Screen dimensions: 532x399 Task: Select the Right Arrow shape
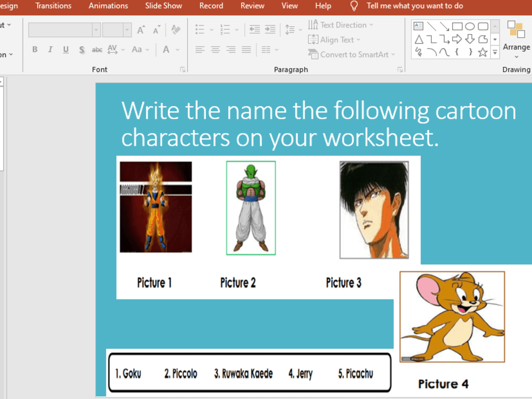click(457, 39)
